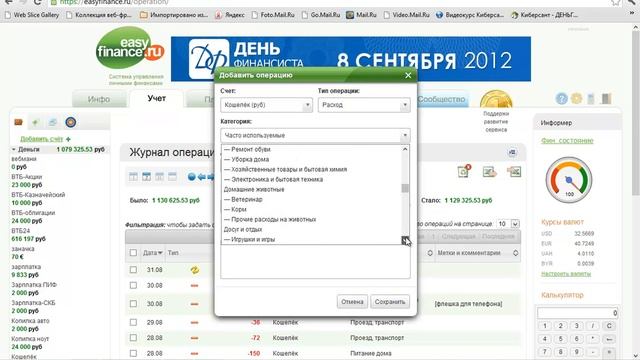
Task: Select category Электроника и бытовая техника
Action: pyautogui.click(x=273, y=180)
